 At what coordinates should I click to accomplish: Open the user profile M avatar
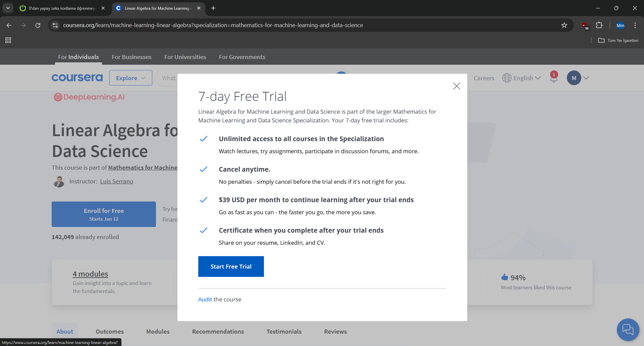(x=574, y=78)
